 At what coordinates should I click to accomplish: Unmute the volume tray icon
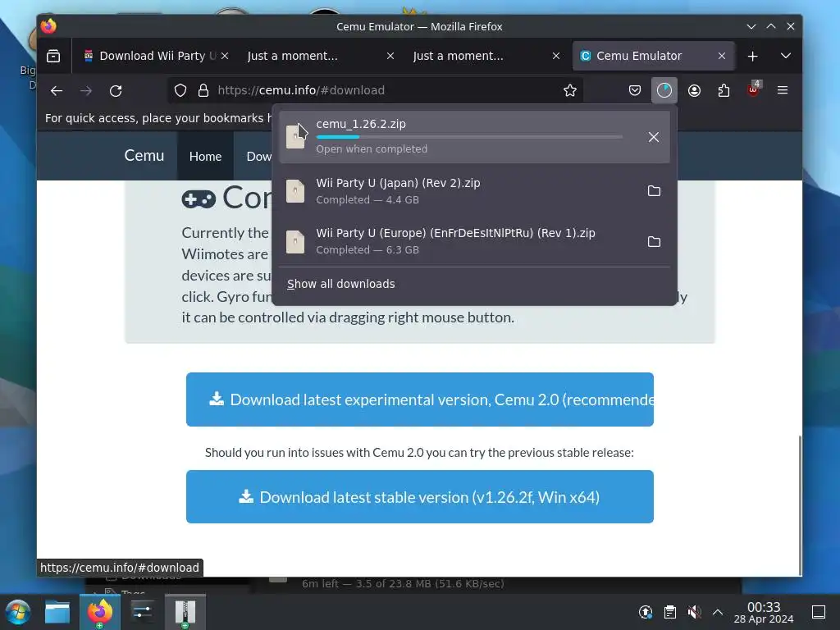[x=694, y=612]
